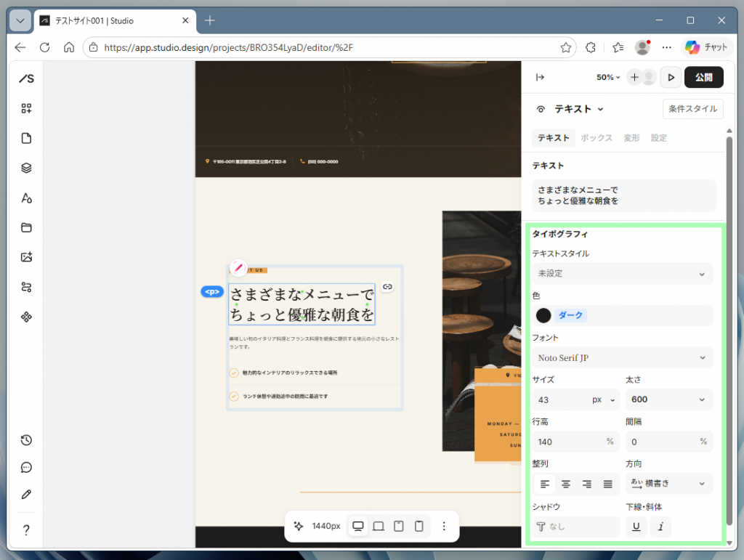744x560 pixels.
Task: Open the image upload panel icon
Action: click(x=27, y=257)
